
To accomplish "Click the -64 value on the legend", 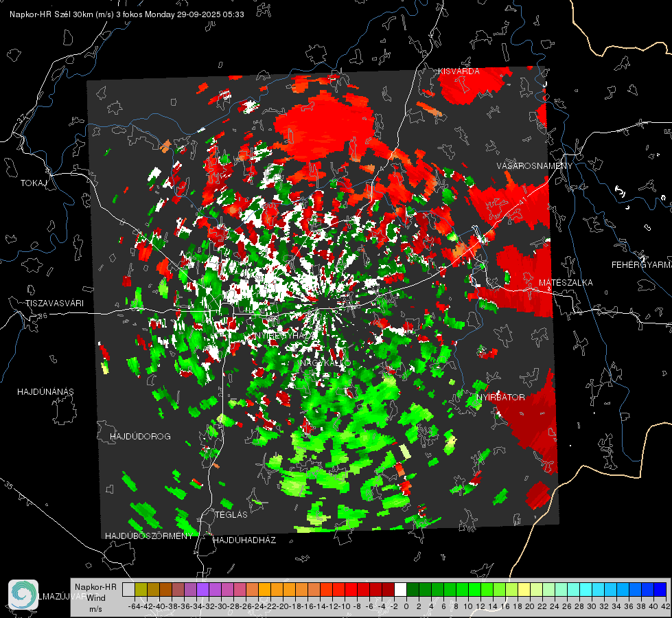I will point(134,606).
